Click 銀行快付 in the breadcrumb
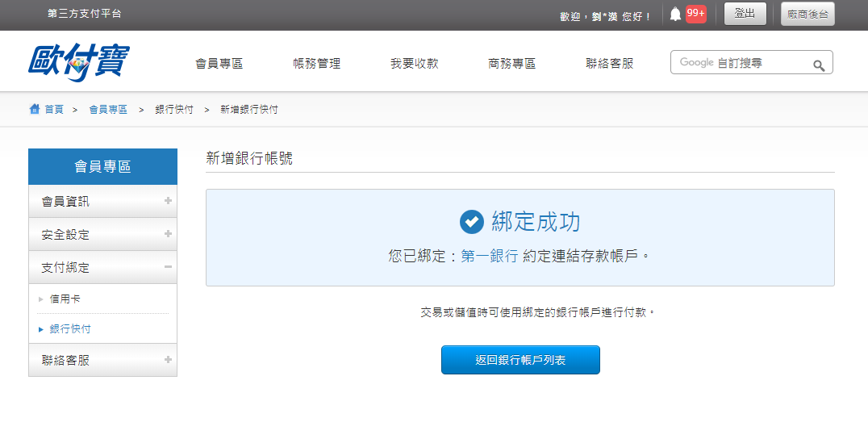Viewport: 868px width, 443px height. coord(174,110)
